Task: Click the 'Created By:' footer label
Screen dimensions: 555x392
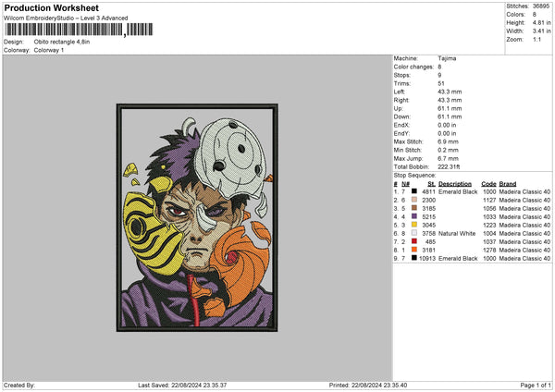Action: (19, 385)
